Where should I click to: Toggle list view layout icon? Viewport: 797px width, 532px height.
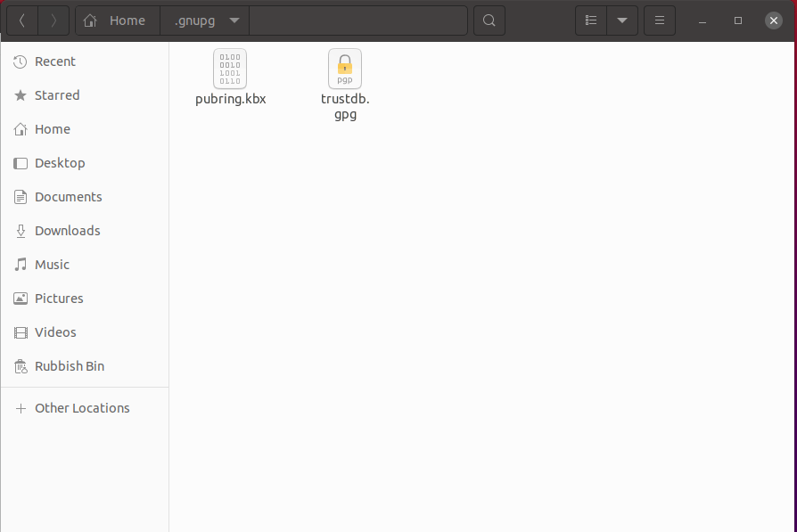click(591, 20)
